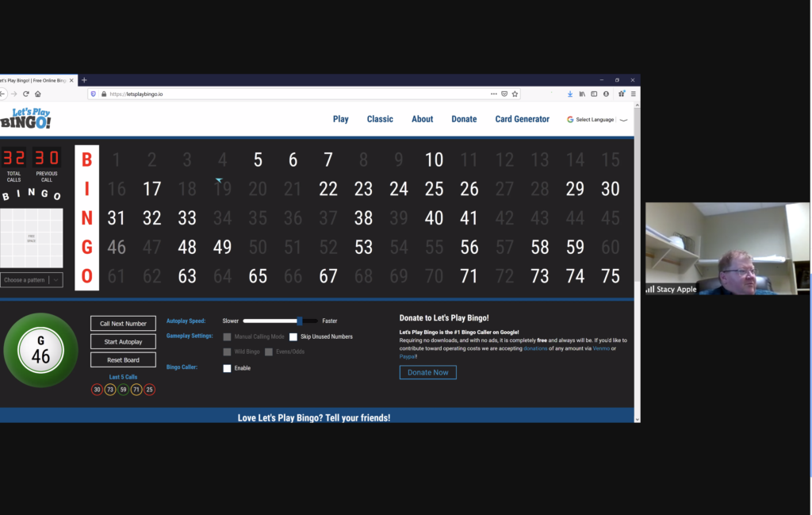Viewport: 812px width, 515px height.
Task: Close the Let's Play Bingo tab
Action: click(x=71, y=80)
